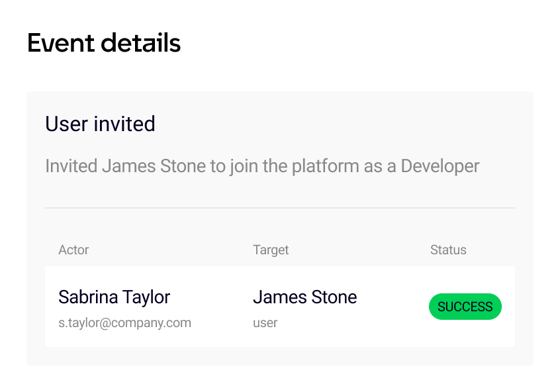Click the green SUCCESS status badge
The width and height of the screenshot is (560, 392).
[x=465, y=307]
